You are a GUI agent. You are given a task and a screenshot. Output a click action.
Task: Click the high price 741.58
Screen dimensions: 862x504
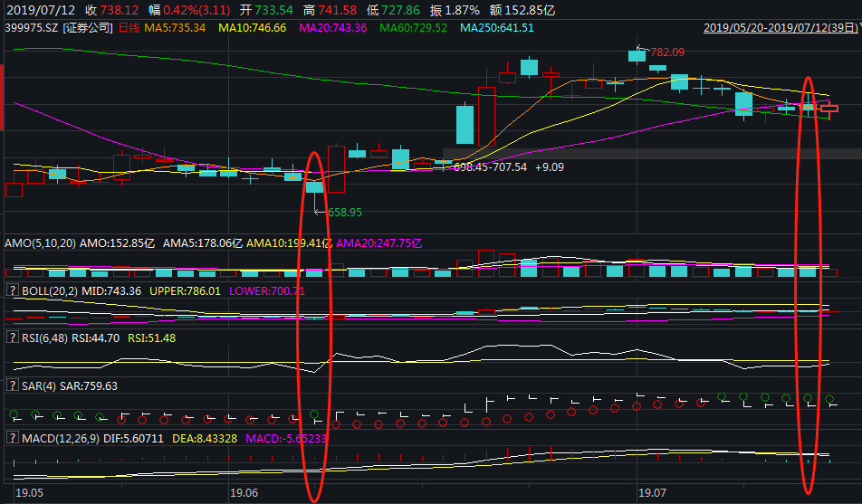[338, 10]
